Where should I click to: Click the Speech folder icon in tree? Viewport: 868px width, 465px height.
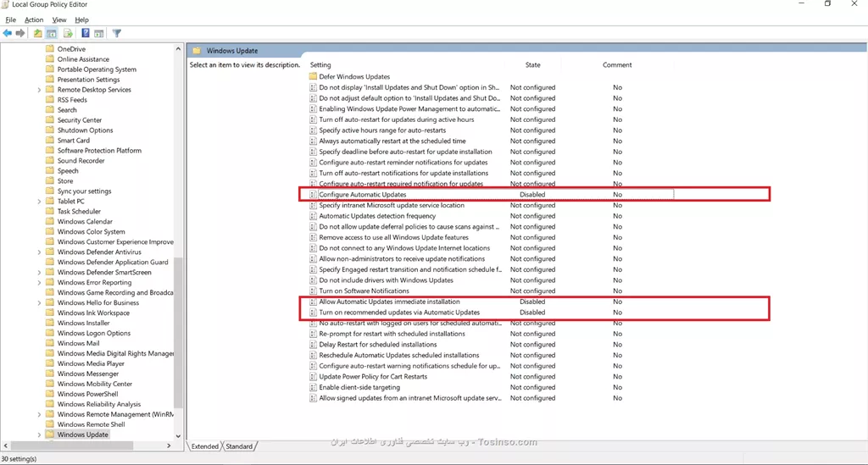click(50, 171)
